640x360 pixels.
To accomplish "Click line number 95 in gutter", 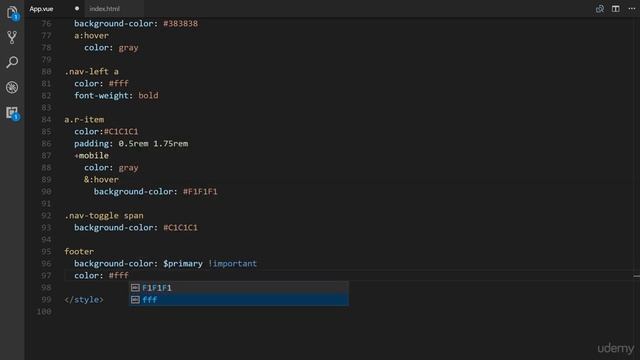I will (46, 251).
